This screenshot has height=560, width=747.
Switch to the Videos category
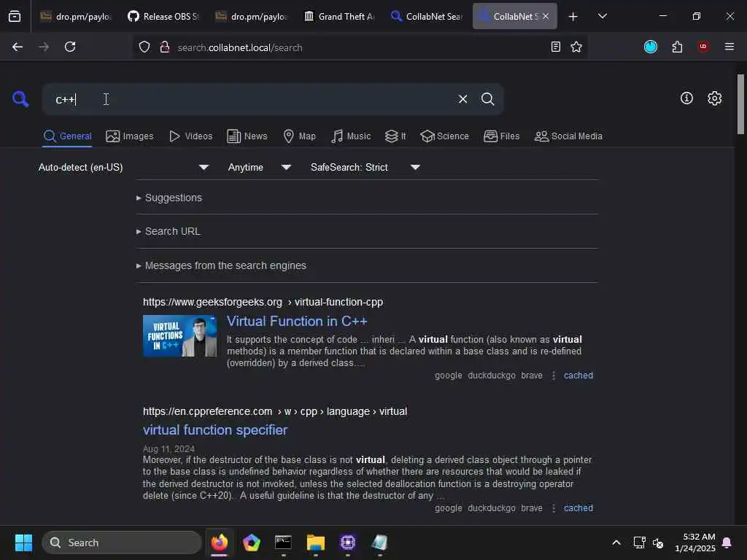click(x=190, y=136)
